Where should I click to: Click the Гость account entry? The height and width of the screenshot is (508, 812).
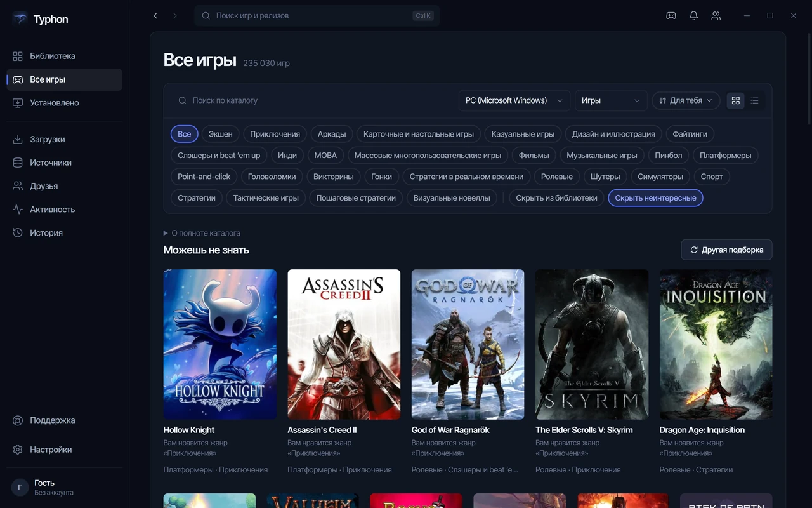[64, 487]
